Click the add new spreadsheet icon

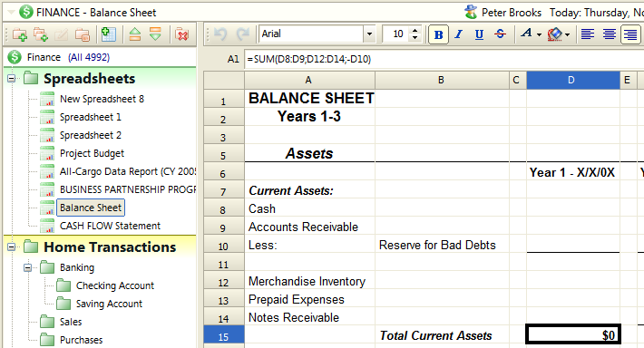109,34
